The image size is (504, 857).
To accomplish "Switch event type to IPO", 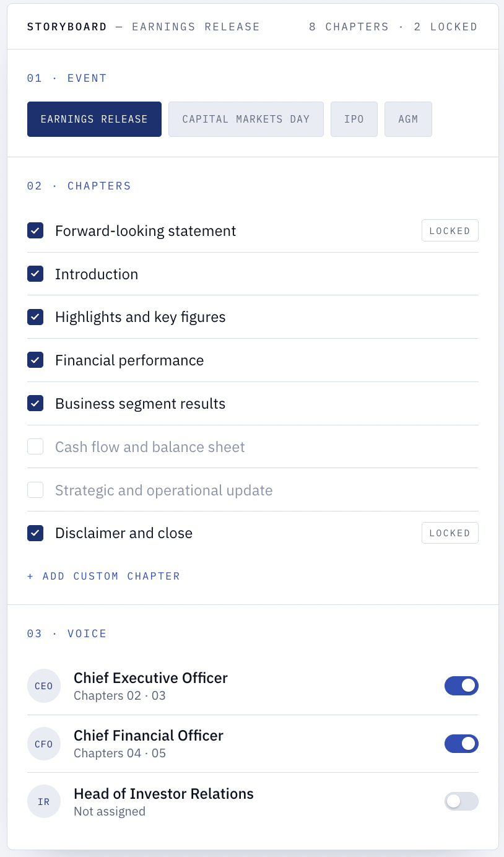I will click(x=354, y=119).
